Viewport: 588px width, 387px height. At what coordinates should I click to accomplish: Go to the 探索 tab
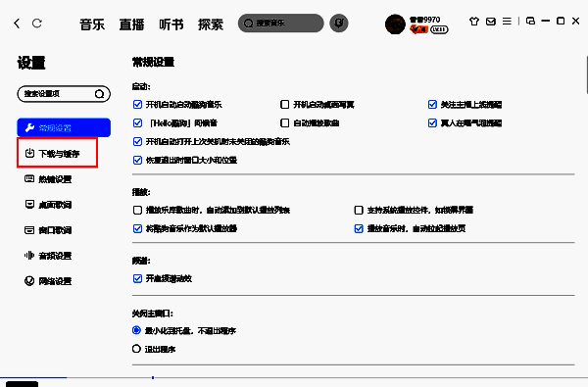coord(211,24)
